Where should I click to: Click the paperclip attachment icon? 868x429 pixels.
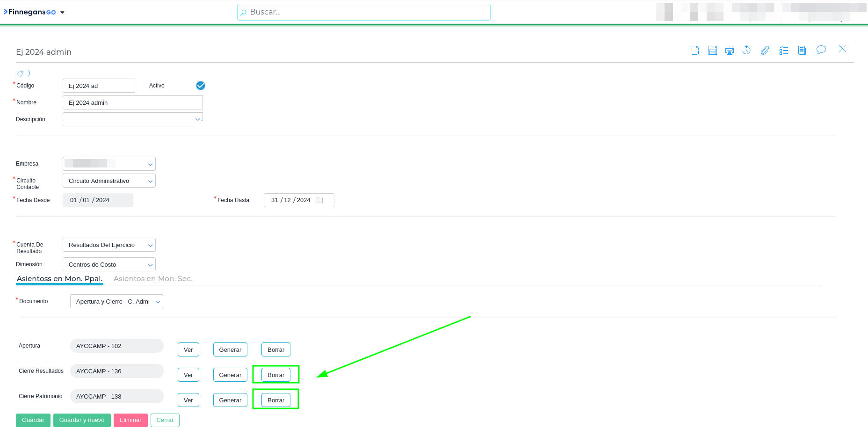tap(765, 50)
